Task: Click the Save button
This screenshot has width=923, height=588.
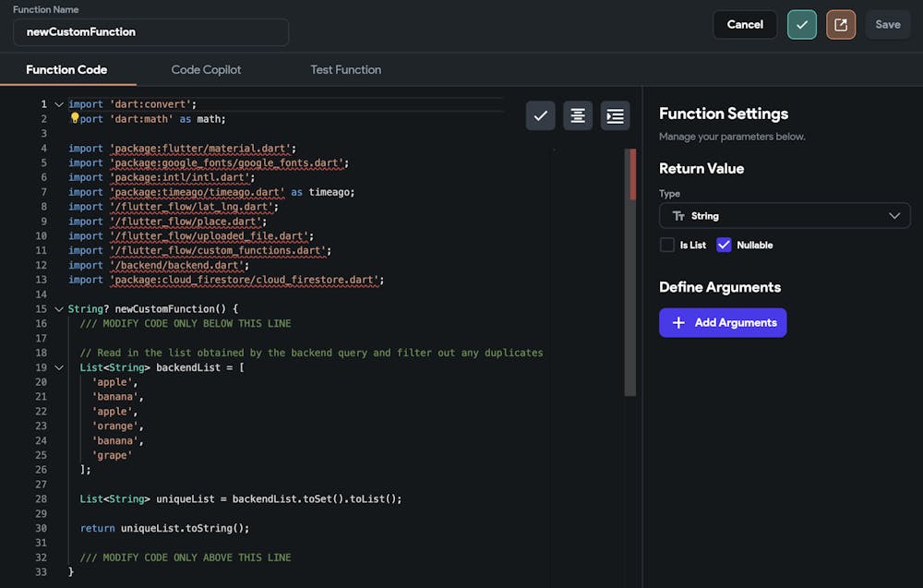Action: click(x=887, y=25)
